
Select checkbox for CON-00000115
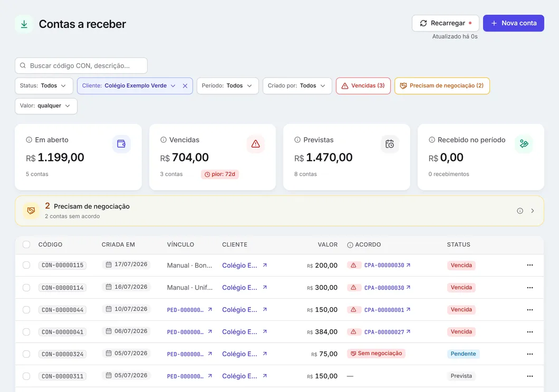point(26,265)
